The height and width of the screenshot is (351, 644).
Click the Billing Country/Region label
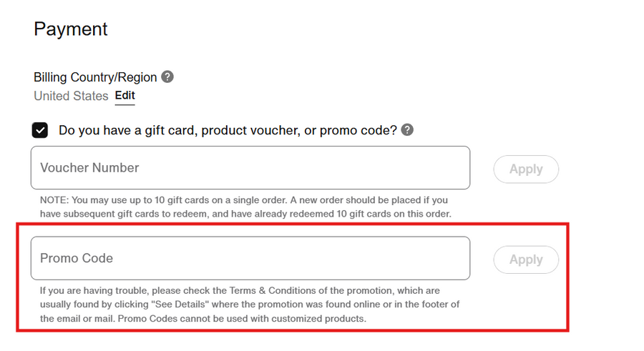pyautogui.click(x=96, y=77)
